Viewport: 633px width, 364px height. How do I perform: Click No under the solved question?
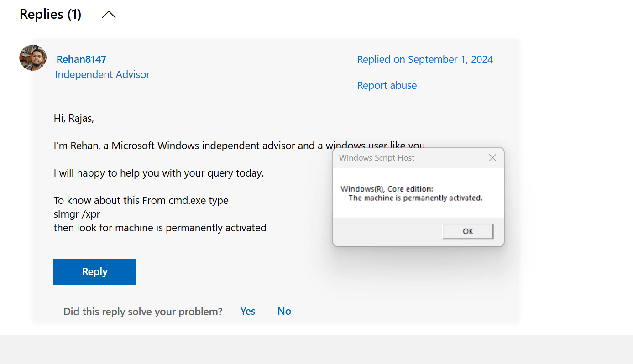click(x=284, y=311)
